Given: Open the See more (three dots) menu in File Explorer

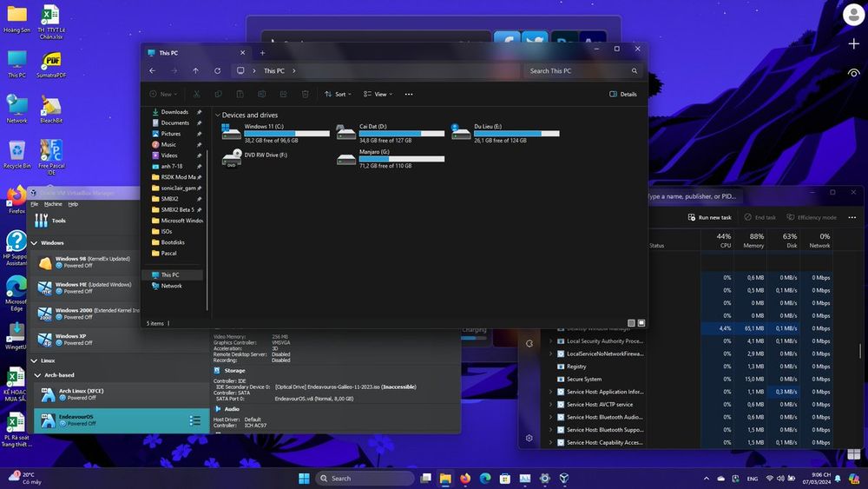Looking at the screenshot, I should pos(409,94).
